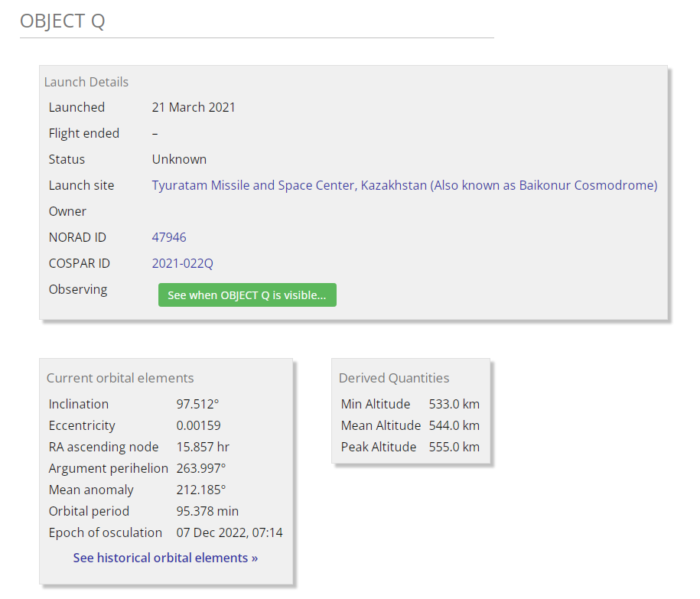Click the 'Min Altitude' label

(376, 404)
